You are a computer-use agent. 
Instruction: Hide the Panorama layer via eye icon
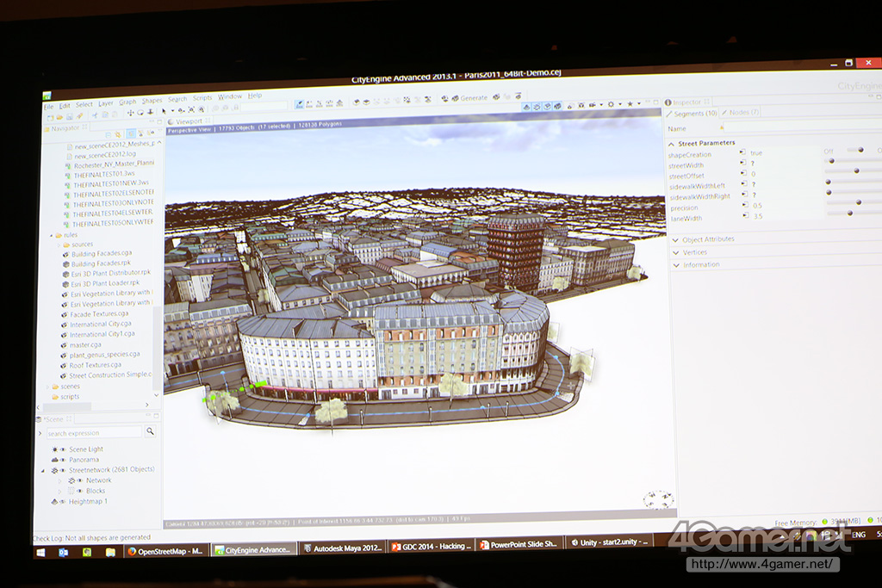(x=62, y=460)
